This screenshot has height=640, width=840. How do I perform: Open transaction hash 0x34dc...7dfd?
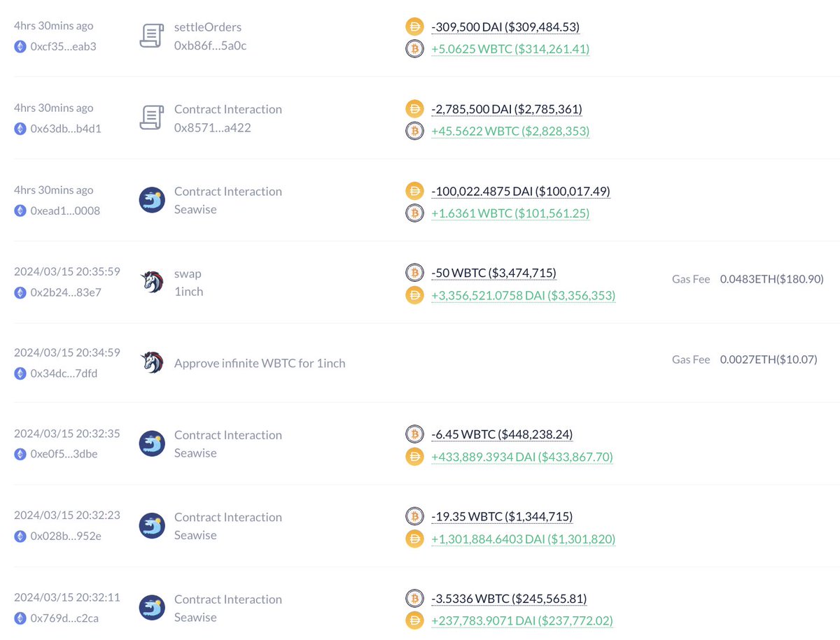coord(64,374)
